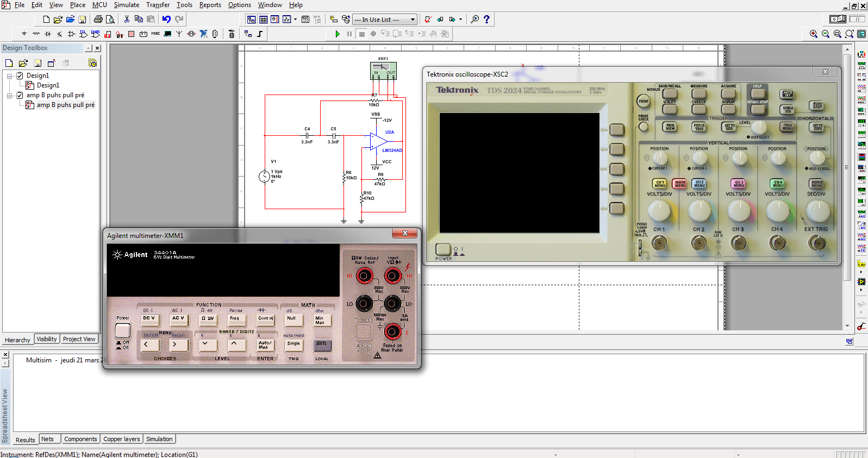Open the Grapher view icon

click(287, 20)
